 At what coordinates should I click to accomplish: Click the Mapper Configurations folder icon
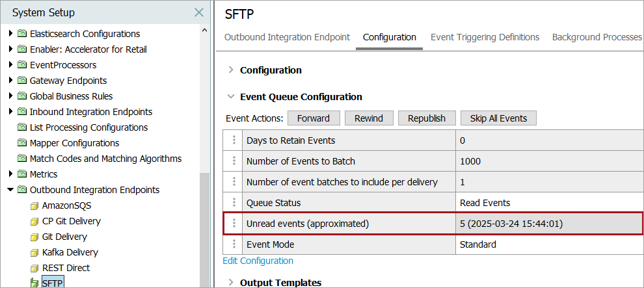click(x=22, y=143)
